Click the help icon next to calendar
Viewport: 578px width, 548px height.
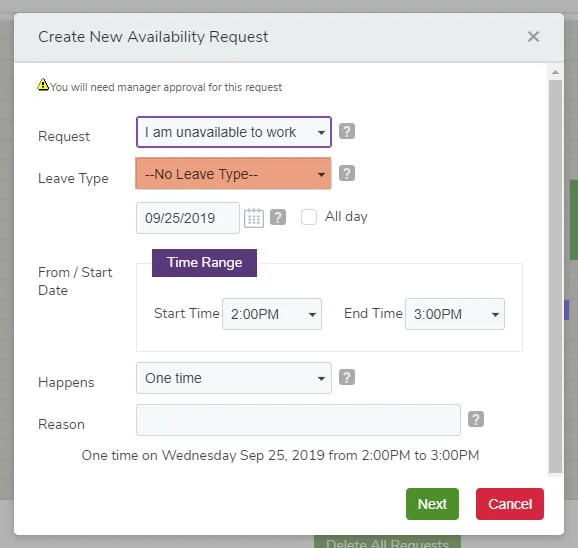(278, 217)
